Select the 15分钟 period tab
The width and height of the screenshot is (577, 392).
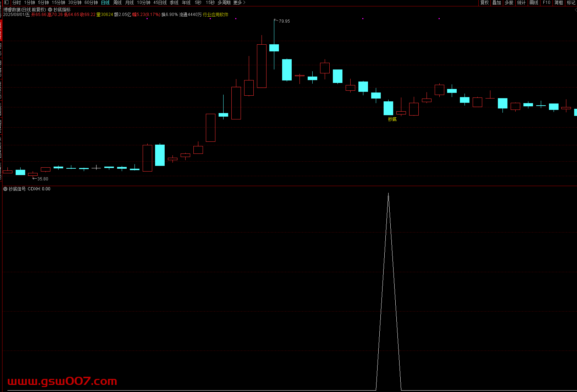coord(59,2)
